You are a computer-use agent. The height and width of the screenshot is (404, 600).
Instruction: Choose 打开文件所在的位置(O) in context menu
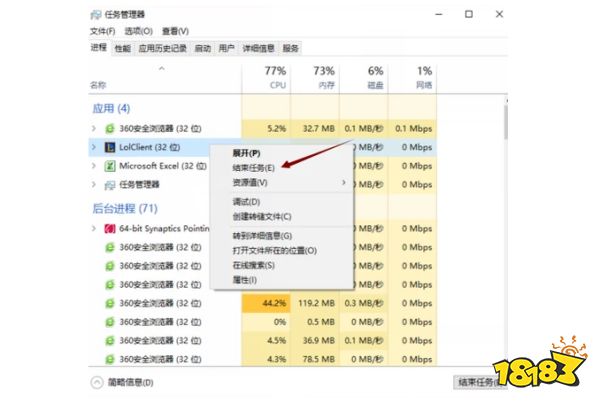pos(275,251)
